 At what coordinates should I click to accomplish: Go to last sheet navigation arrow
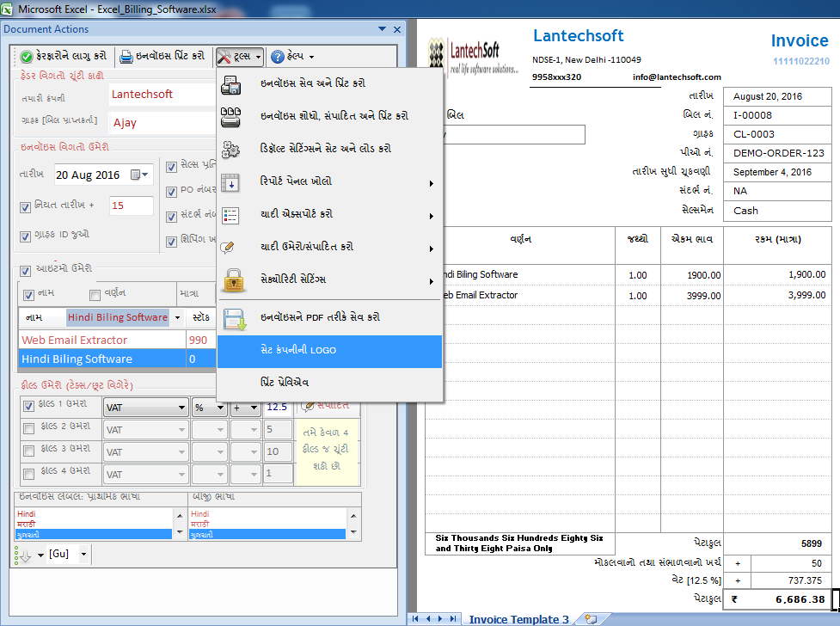tap(453, 618)
